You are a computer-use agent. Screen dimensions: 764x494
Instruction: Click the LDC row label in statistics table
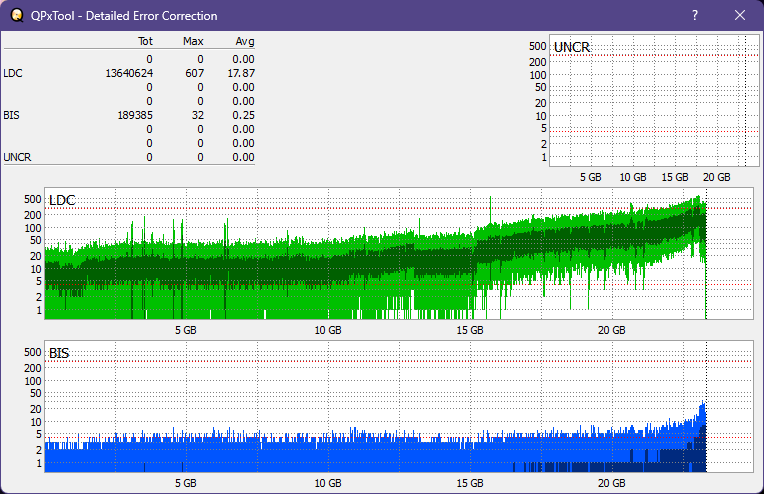point(13,73)
